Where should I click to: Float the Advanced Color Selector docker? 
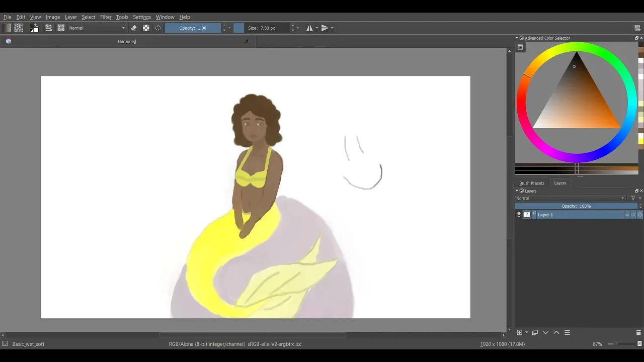point(636,38)
